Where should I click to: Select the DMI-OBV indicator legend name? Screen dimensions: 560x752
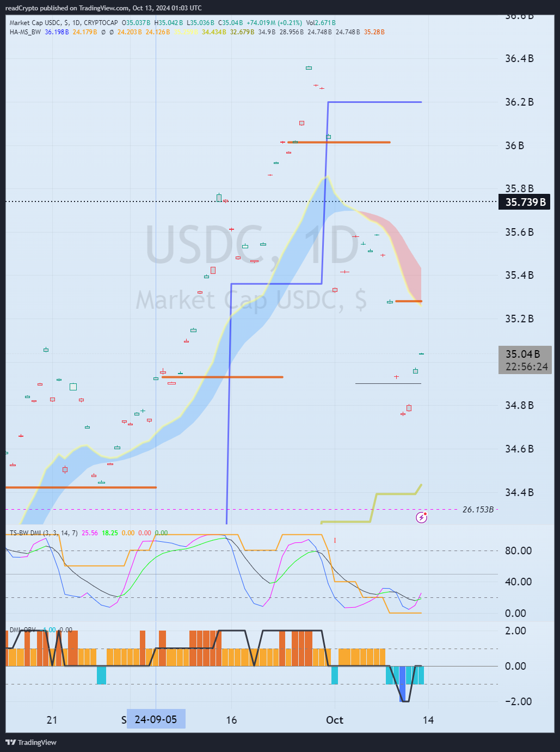tap(23, 630)
